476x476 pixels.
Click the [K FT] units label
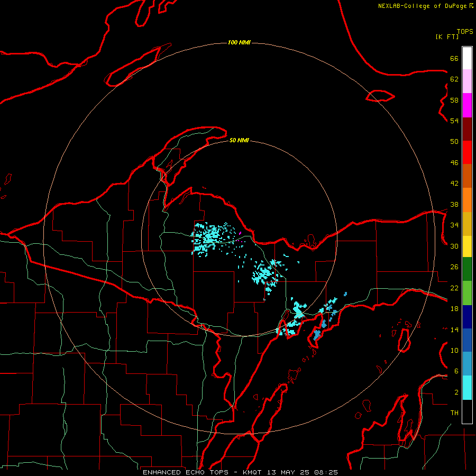coord(447,36)
